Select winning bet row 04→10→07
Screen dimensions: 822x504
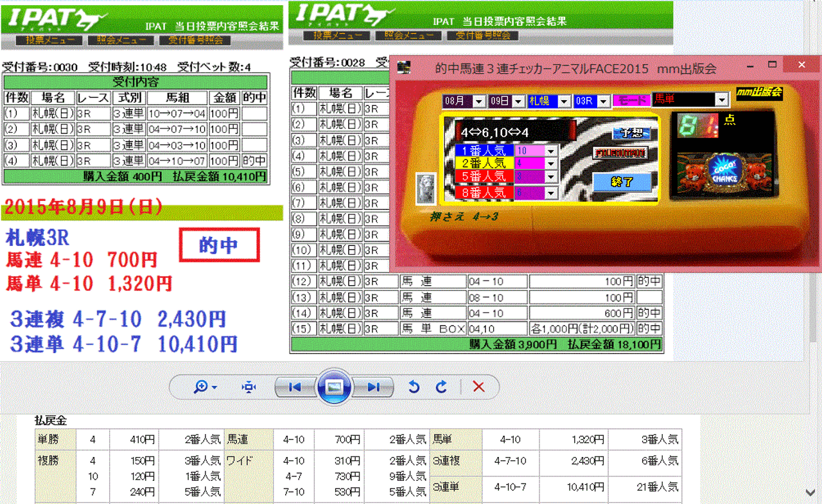tap(136, 161)
